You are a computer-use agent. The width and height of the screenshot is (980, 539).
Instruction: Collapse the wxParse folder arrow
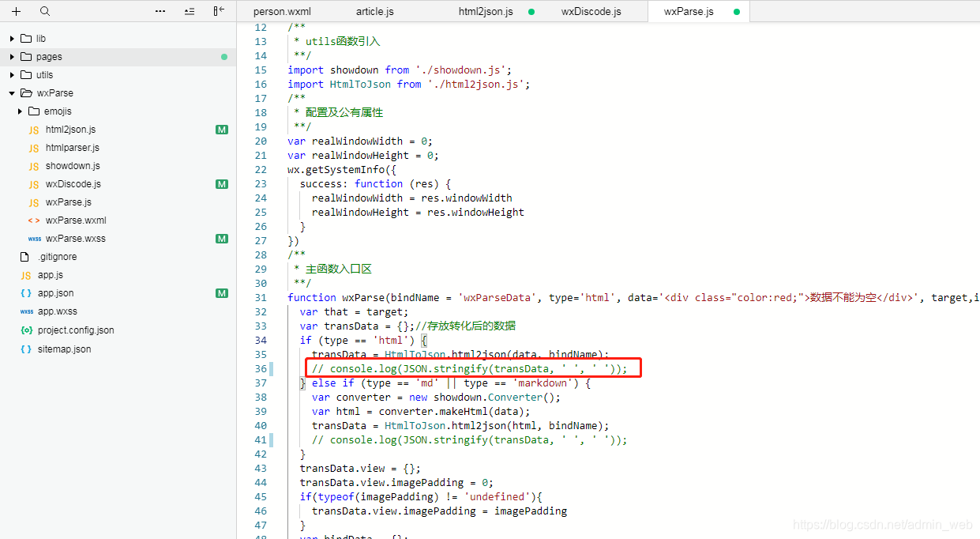(12, 92)
